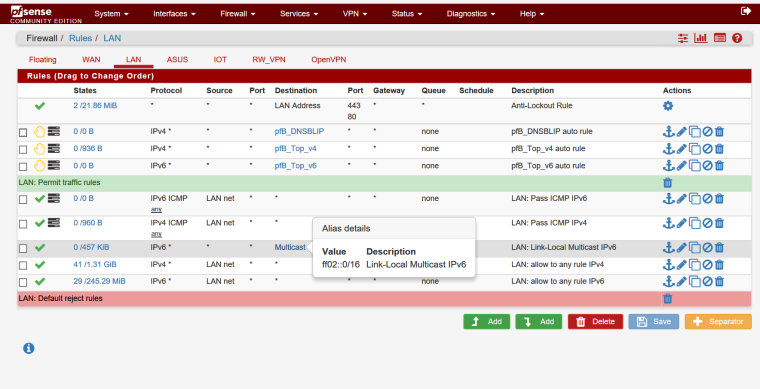Tick the checkbox for IPv4 ICMP rule
760x389 pixels.
23,224
